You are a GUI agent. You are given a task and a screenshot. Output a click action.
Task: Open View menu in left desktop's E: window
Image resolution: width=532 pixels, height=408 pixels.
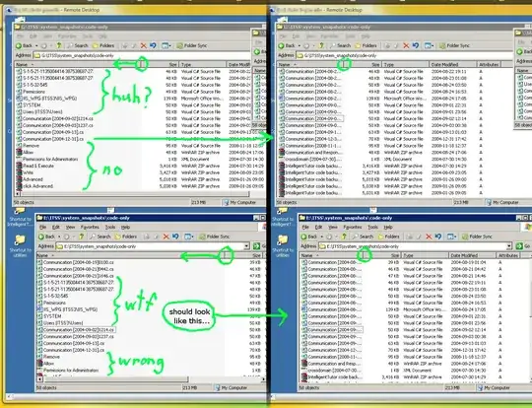[70, 227]
